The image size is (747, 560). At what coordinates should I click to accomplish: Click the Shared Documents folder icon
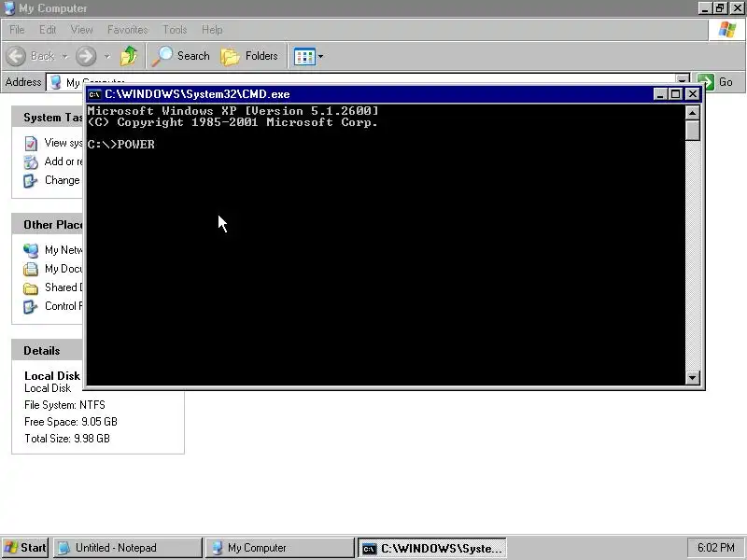coord(31,288)
